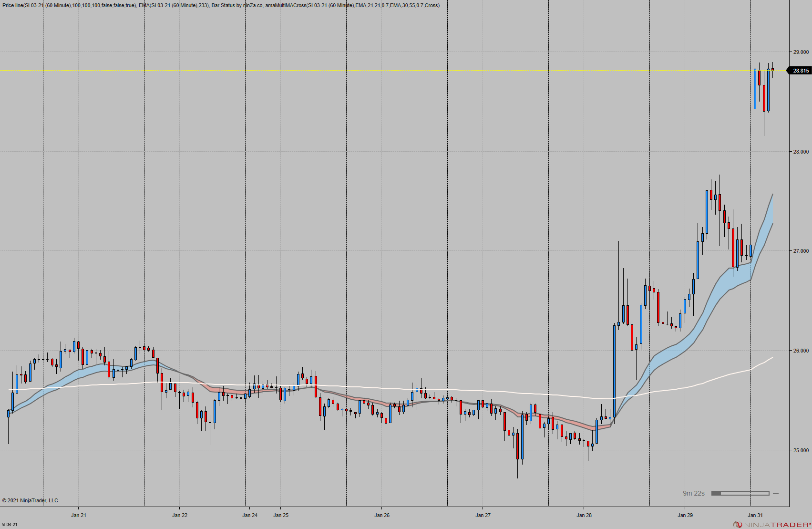Select the Jan 31 date label
The image size is (812, 529).
(755, 515)
